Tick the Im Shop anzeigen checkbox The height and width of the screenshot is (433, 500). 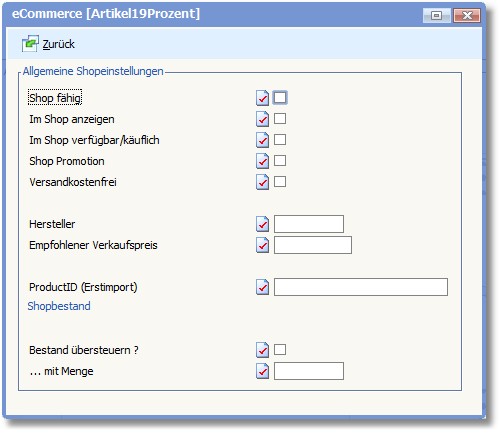tap(280, 119)
